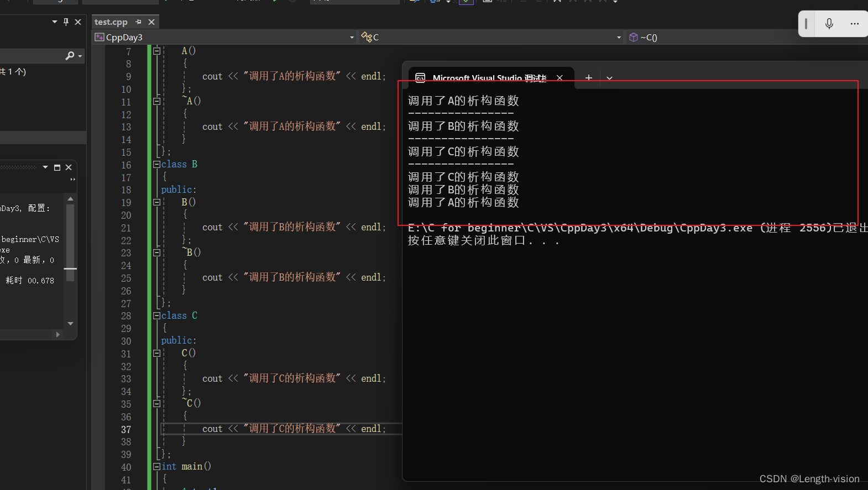Click the output panel down scroll arrow
Screen dimensions: 868x490
(70, 324)
